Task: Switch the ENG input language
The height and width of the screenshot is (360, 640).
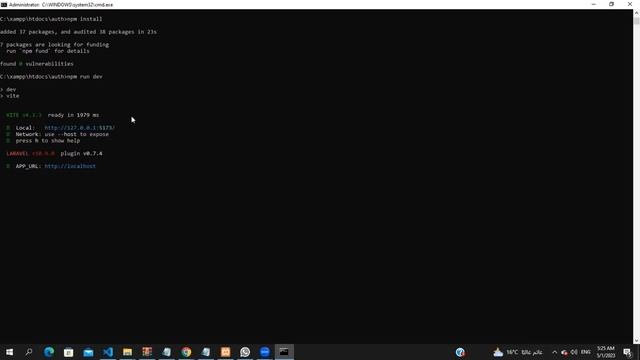Action: point(586,352)
